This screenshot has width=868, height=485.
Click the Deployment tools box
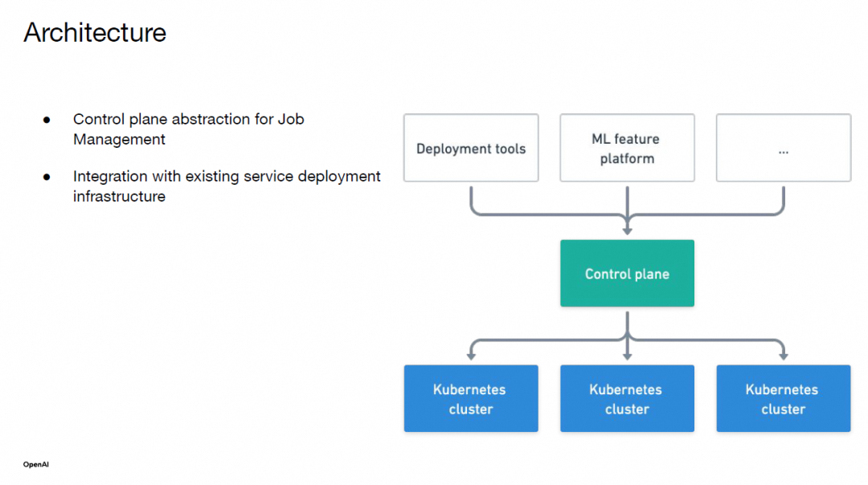[x=471, y=148]
